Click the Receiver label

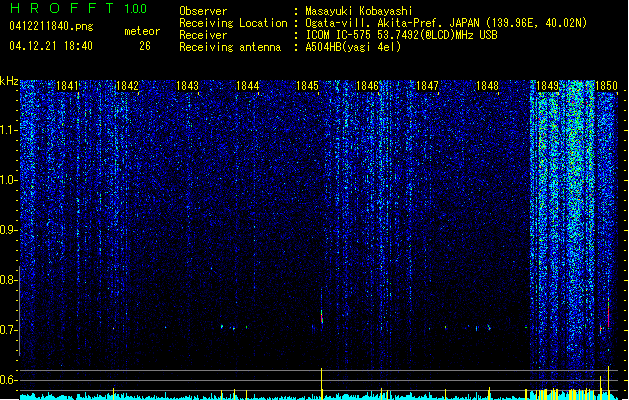pos(203,35)
